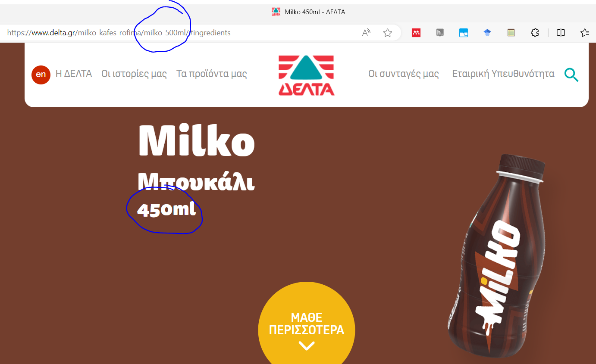
Task: Open the Hypothesis 'h.' extension icon
Action: (x=440, y=32)
